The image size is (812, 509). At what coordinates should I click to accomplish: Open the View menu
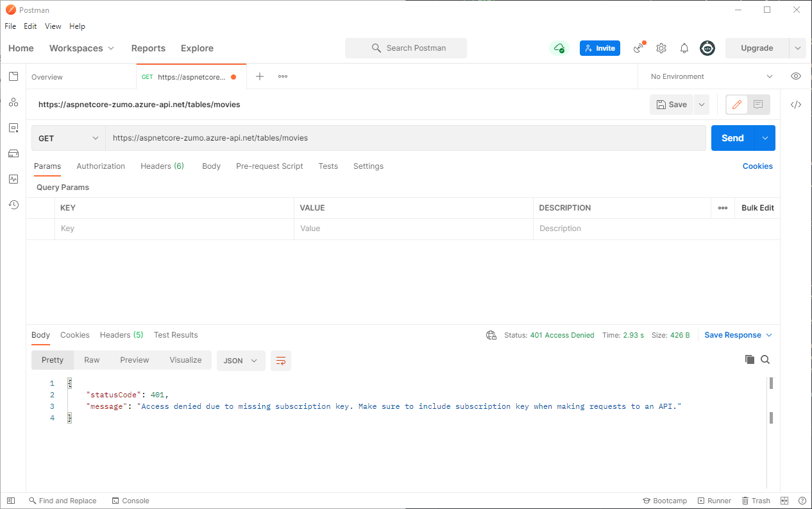[x=53, y=26]
